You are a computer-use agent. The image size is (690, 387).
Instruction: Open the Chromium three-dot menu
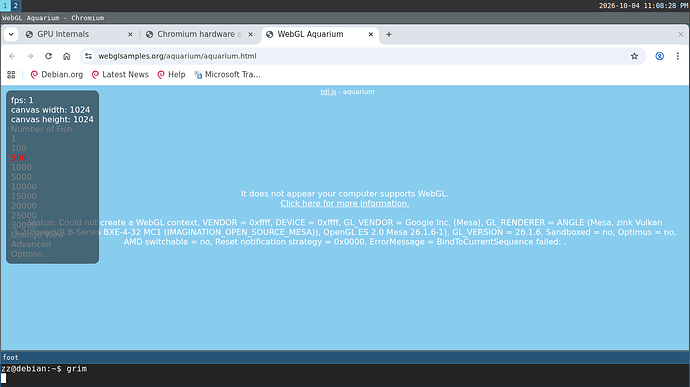(x=678, y=56)
